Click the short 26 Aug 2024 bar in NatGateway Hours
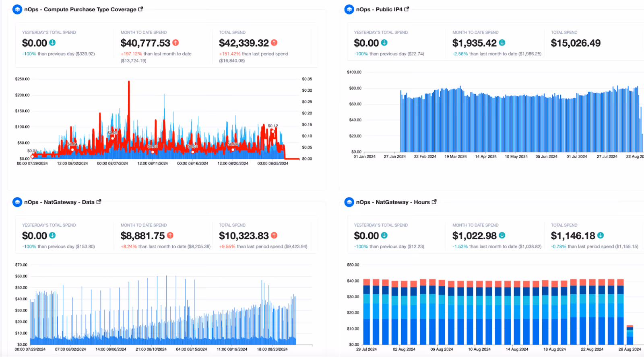 pyautogui.click(x=630, y=335)
